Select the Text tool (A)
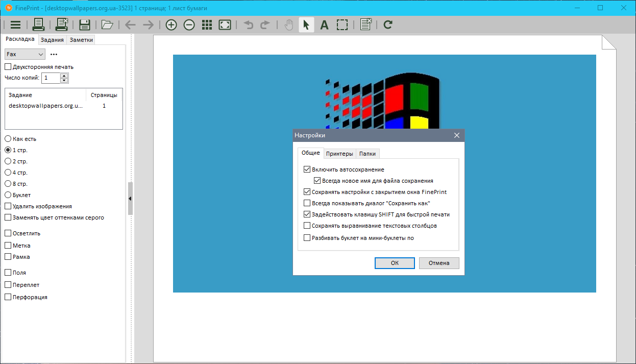The height and width of the screenshot is (364, 636). tap(324, 25)
